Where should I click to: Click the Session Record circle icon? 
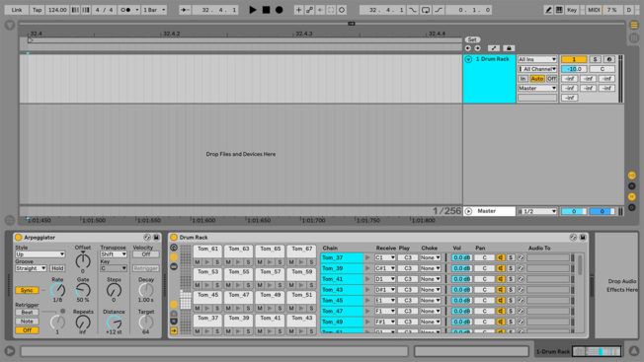[x=342, y=10]
